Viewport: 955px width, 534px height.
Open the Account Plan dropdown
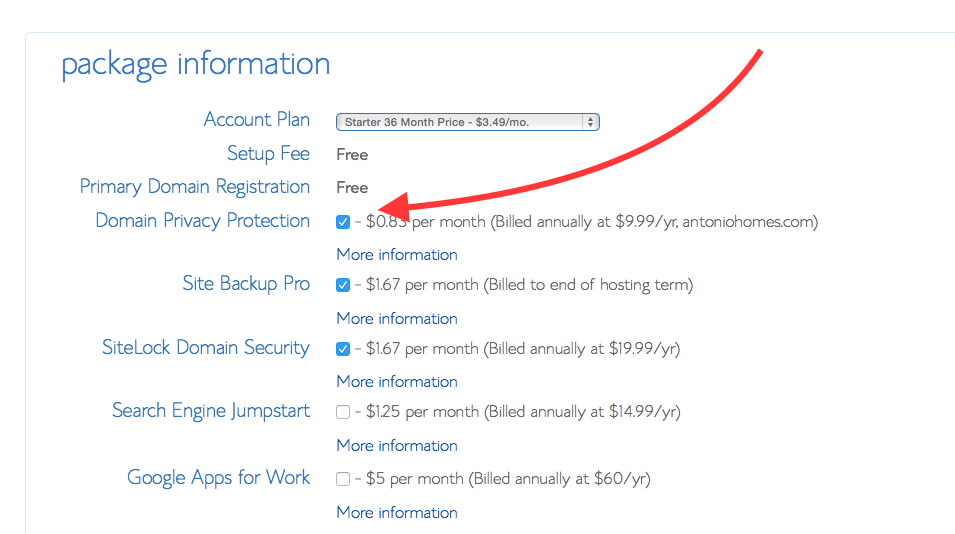pos(467,122)
